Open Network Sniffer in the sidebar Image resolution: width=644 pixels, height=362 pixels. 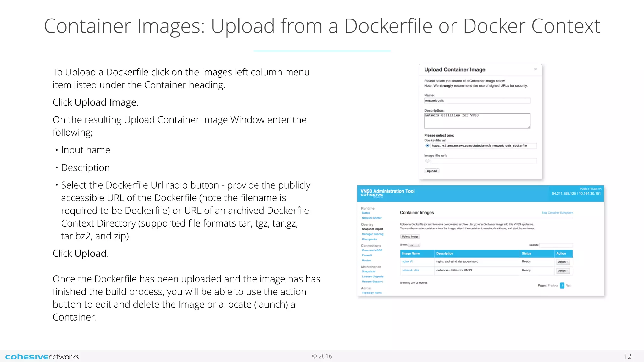pos(372,218)
